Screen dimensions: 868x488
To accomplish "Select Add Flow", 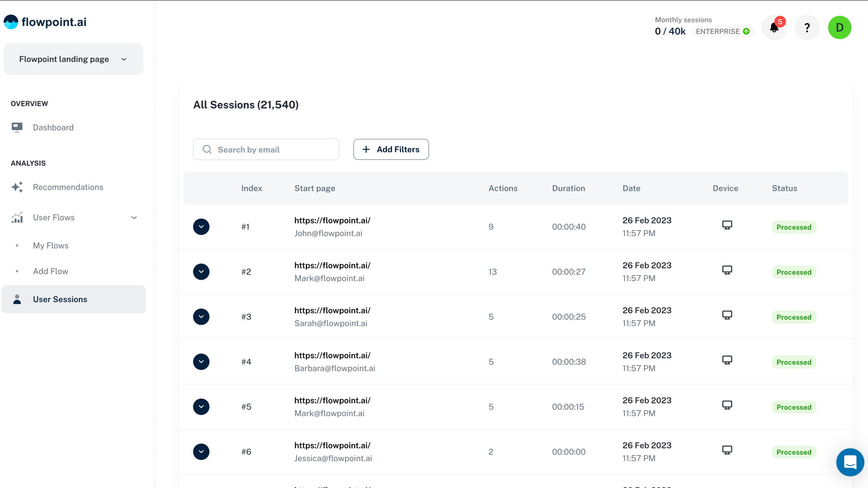I will tap(50, 271).
